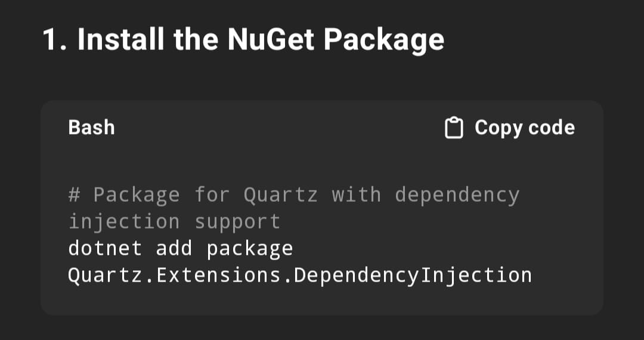This screenshot has width=644, height=340.
Task: Click the Extensions segment of the package name
Action: click(218, 276)
